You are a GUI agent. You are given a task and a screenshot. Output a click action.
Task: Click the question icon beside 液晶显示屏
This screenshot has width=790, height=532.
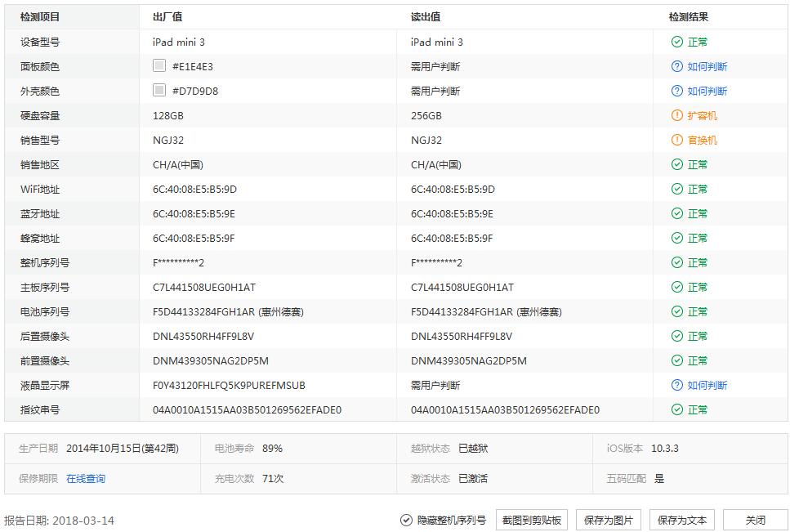[676, 385]
